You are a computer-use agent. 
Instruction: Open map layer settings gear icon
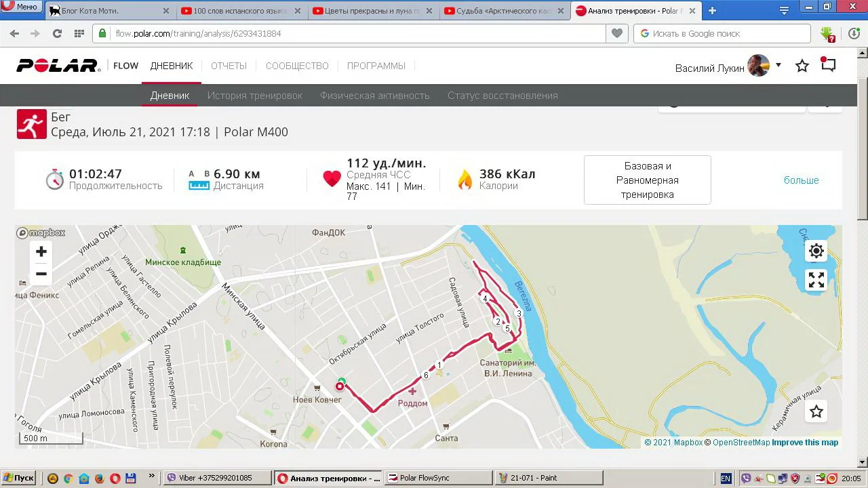[816, 251]
